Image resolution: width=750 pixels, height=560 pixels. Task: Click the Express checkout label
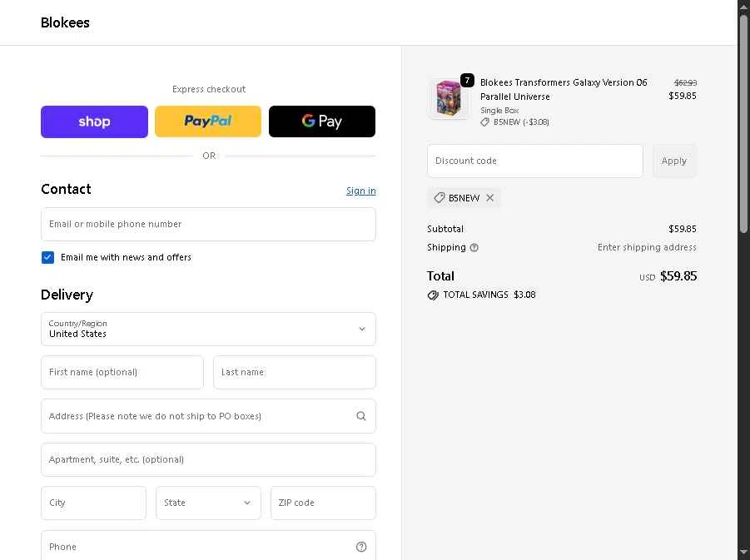point(209,89)
